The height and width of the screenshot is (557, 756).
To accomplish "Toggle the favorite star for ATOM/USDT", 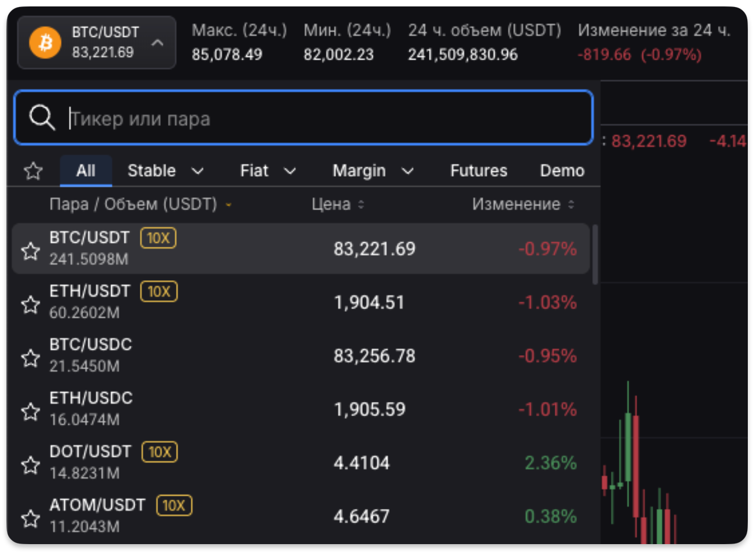I will point(30,518).
